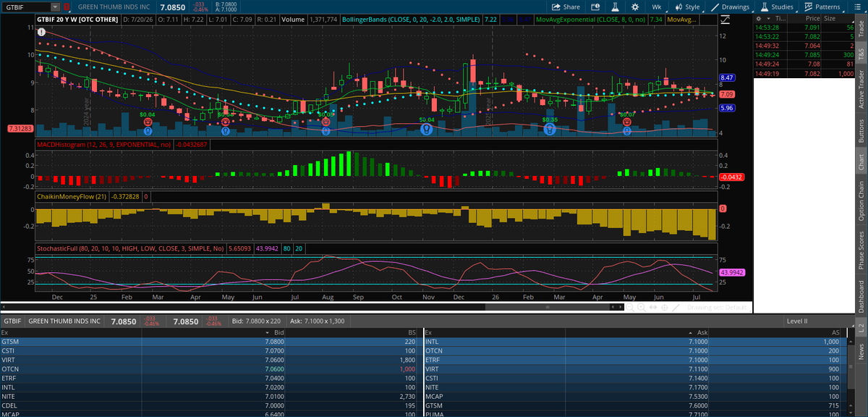Viewport: 868px width, 417px height.
Task: Open the Drawings tools menu
Action: 730,7
